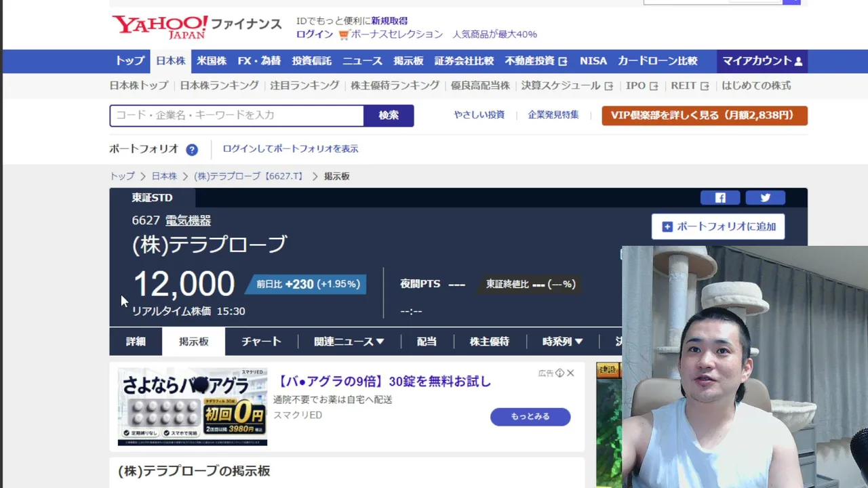
Task: Click the Yahoo! Japan Finance logo
Action: click(197, 26)
